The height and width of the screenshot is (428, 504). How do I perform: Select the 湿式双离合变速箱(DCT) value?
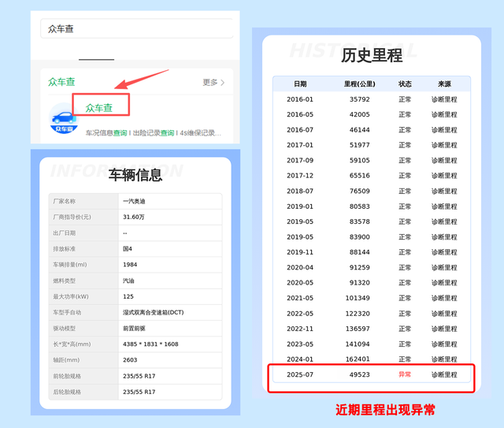coord(154,312)
